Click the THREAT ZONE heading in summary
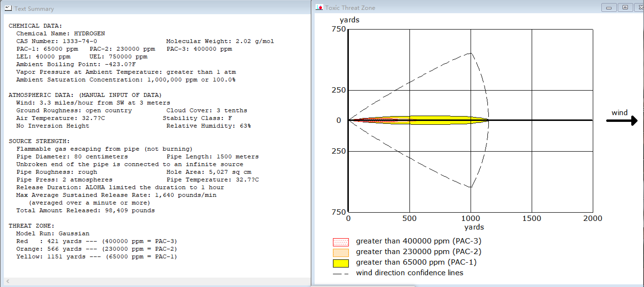The width and height of the screenshot is (644, 287). [x=32, y=226]
